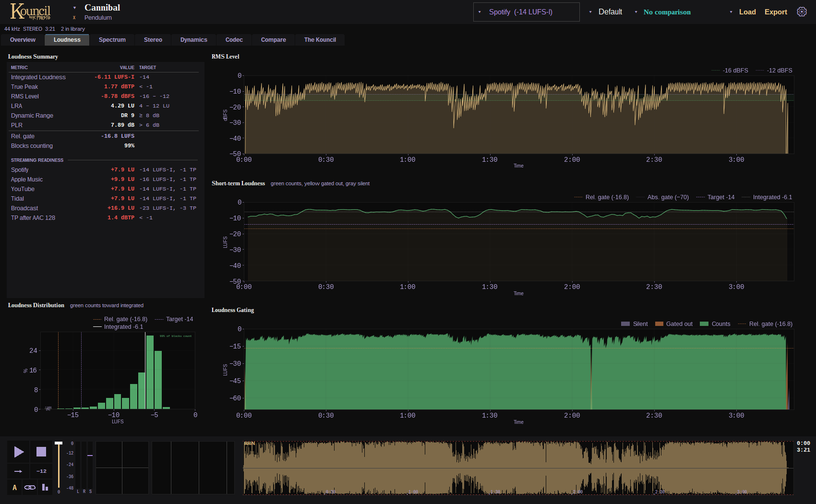Click the Apple Music streaming readiness row
The image size is (816, 504).
(x=103, y=180)
